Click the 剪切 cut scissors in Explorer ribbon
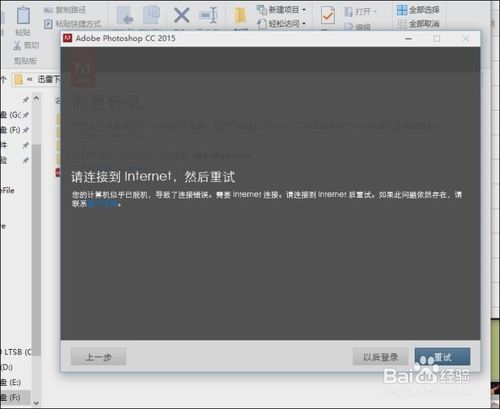500x409 pixels. [26, 45]
